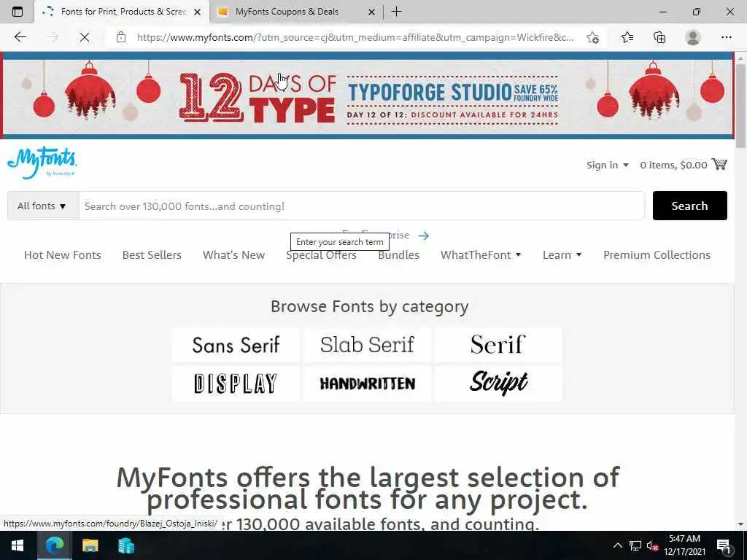Open Special Offers
Viewport: 747px width, 560px height.
click(x=321, y=256)
